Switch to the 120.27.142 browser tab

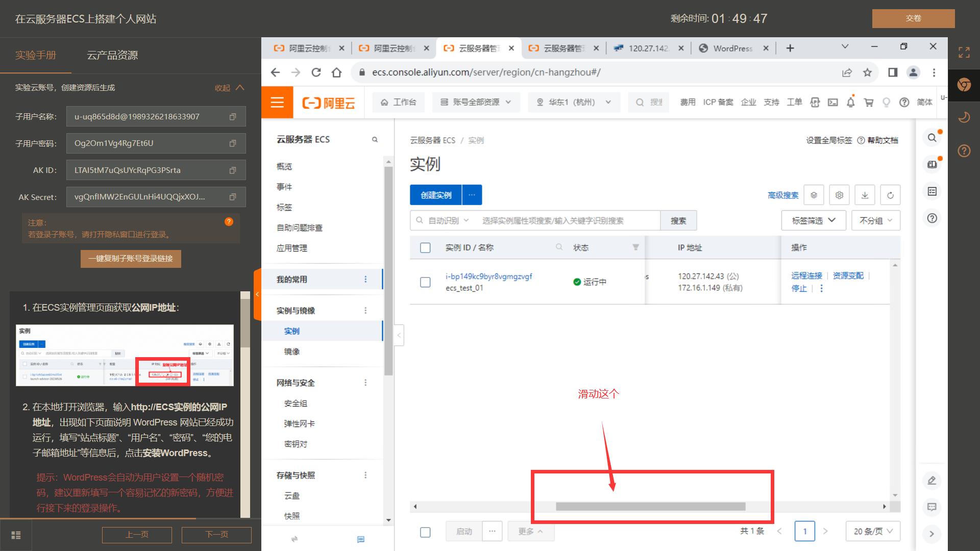click(x=648, y=48)
